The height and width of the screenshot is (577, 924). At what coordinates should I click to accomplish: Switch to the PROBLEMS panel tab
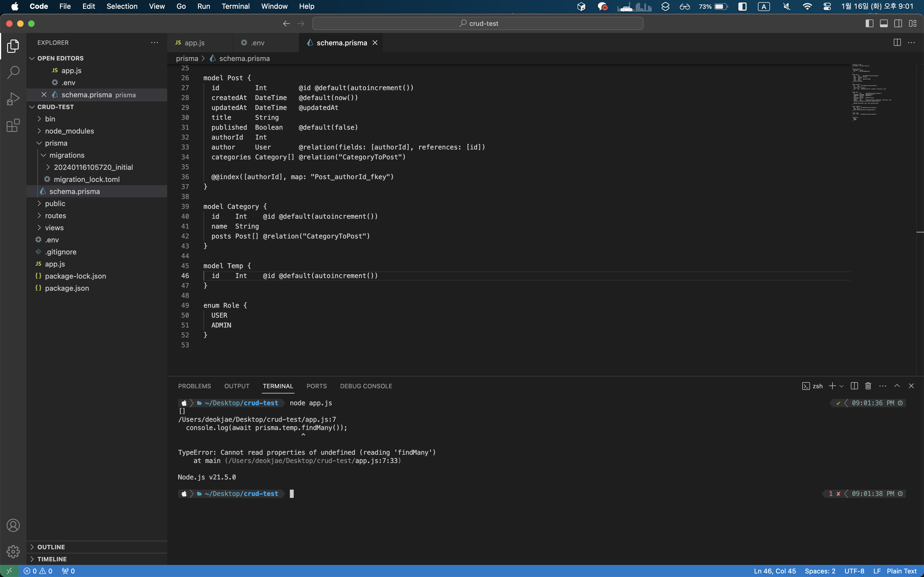click(x=194, y=386)
